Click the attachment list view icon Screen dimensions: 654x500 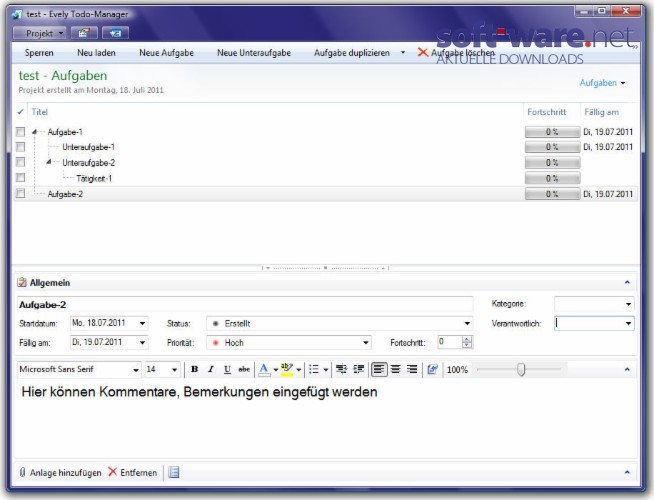[174, 472]
